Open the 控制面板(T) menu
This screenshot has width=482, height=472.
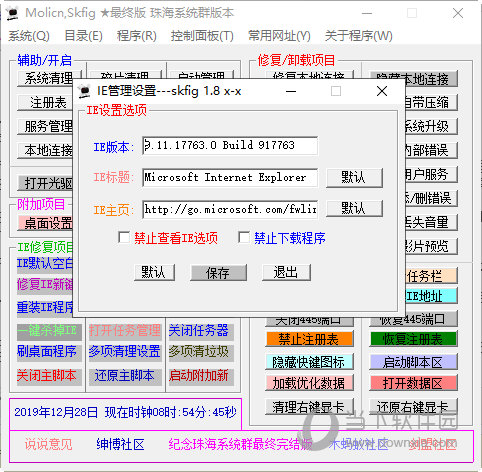[202, 36]
